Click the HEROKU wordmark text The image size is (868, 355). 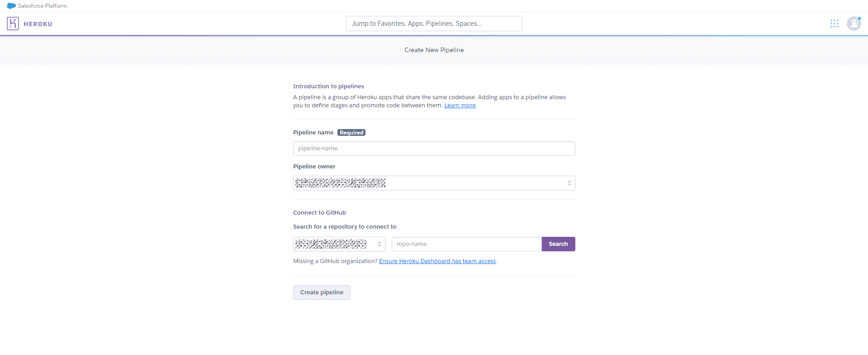click(x=38, y=24)
